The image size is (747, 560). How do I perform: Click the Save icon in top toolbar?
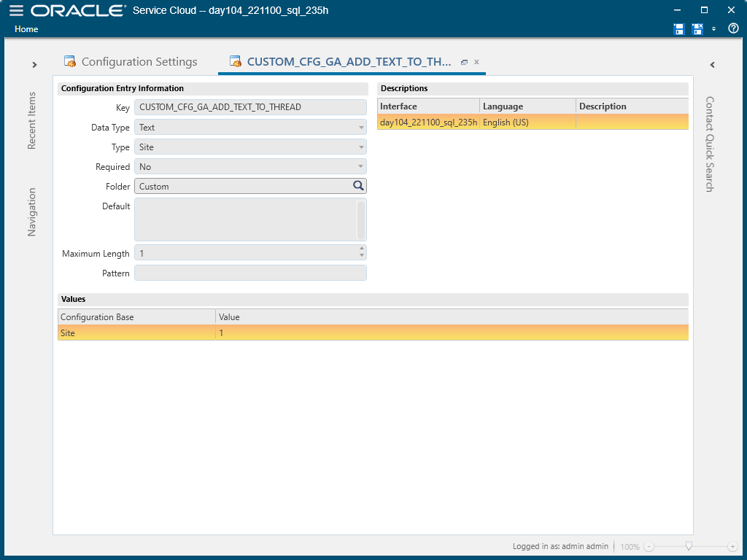click(x=679, y=29)
